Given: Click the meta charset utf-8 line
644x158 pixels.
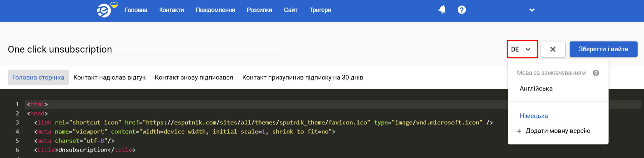Looking at the screenshot, I should (x=74, y=141).
